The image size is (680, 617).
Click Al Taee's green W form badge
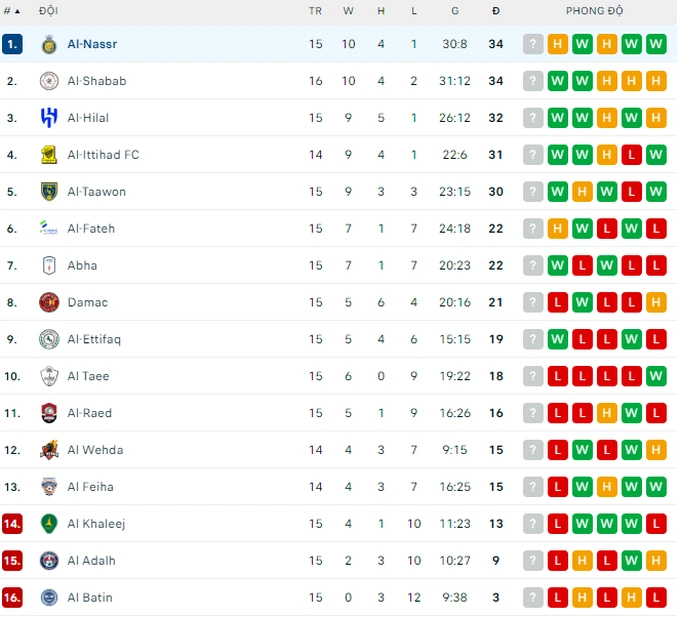pyautogui.click(x=656, y=376)
